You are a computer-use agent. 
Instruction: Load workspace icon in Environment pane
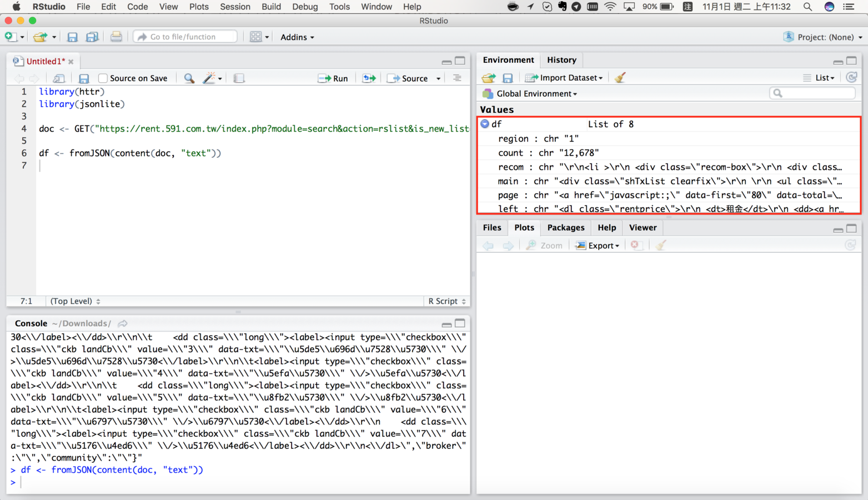[489, 78]
